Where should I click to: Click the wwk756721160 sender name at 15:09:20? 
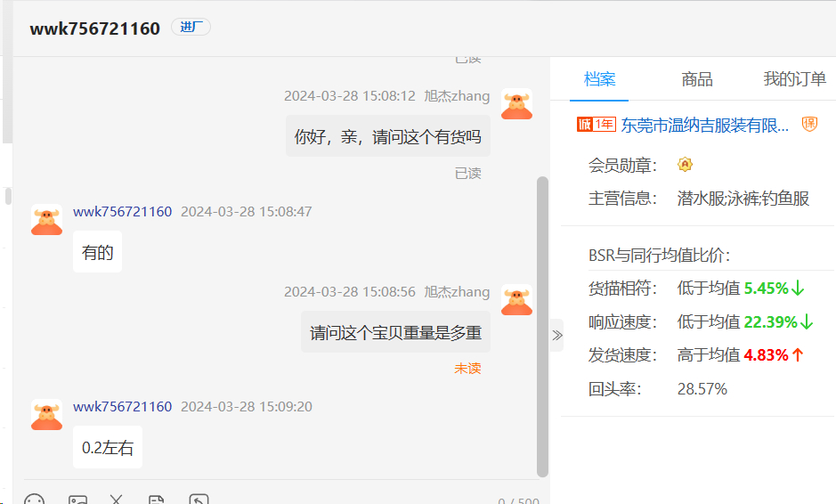click(123, 407)
